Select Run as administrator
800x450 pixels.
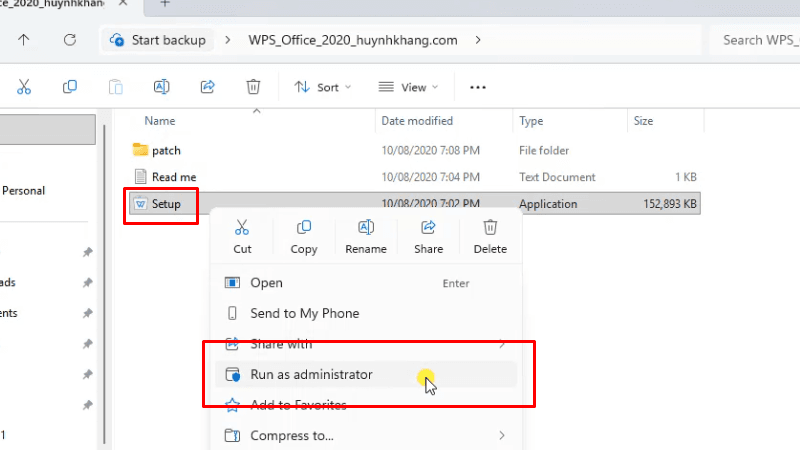coord(311,375)
